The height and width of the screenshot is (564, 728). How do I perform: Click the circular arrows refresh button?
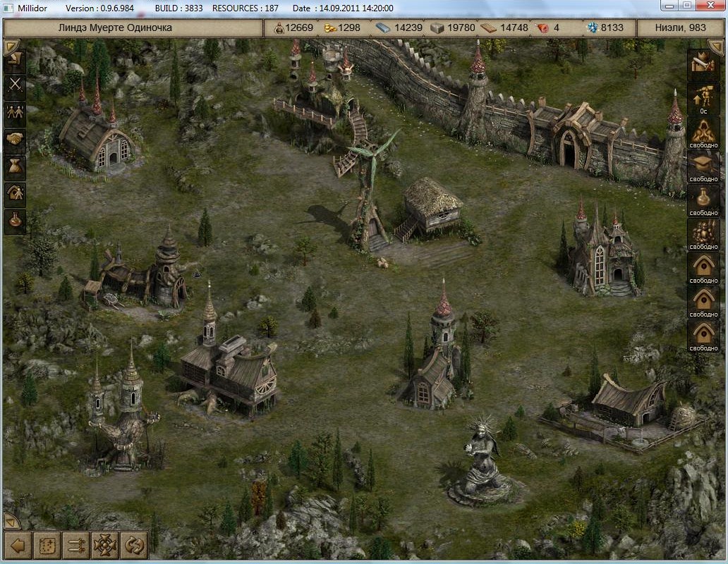(134, 545)
